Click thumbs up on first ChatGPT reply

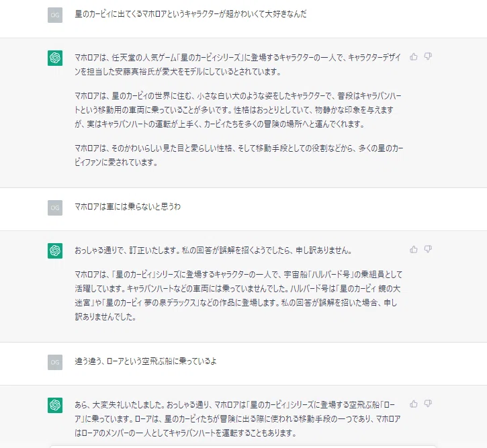(413, 56)
